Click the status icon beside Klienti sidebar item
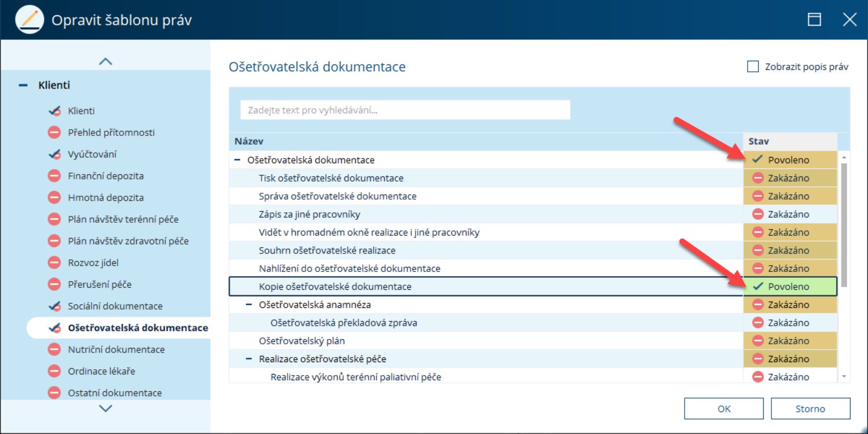The image size is (868, 434). (55, 111)
